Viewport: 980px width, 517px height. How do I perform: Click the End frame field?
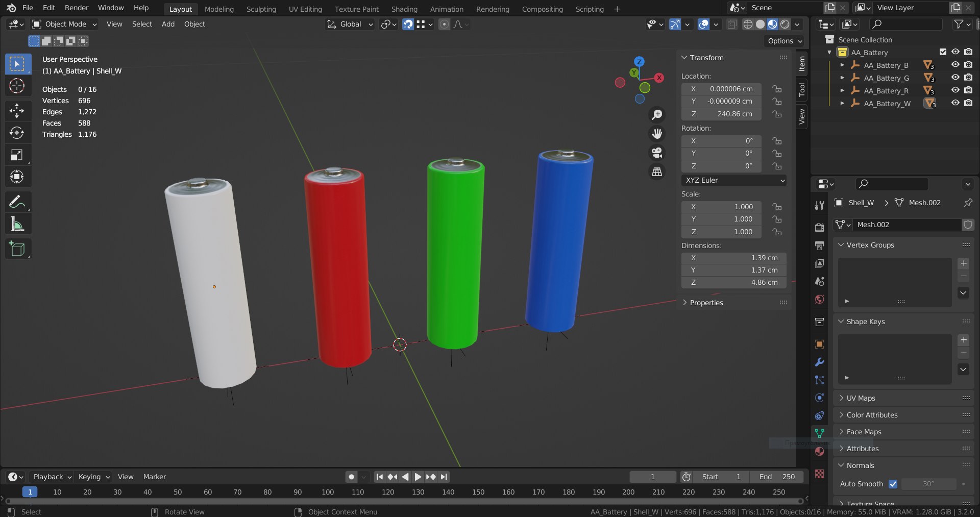click(x=776, y=477)
